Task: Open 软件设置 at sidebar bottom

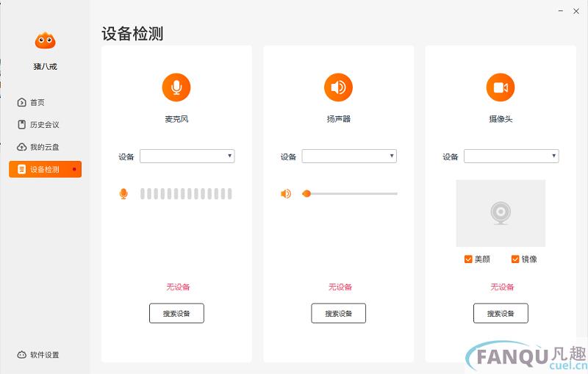Action: tap(38, 354)
